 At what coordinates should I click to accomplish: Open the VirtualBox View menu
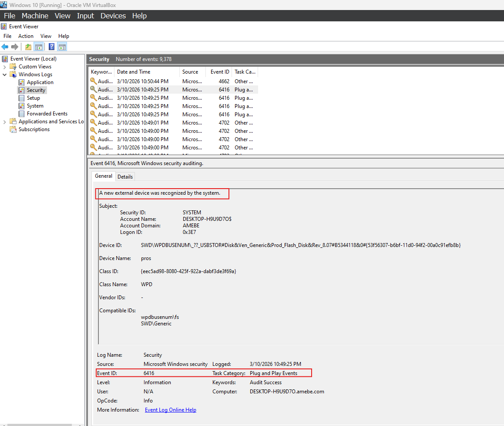tap(62, 16)
